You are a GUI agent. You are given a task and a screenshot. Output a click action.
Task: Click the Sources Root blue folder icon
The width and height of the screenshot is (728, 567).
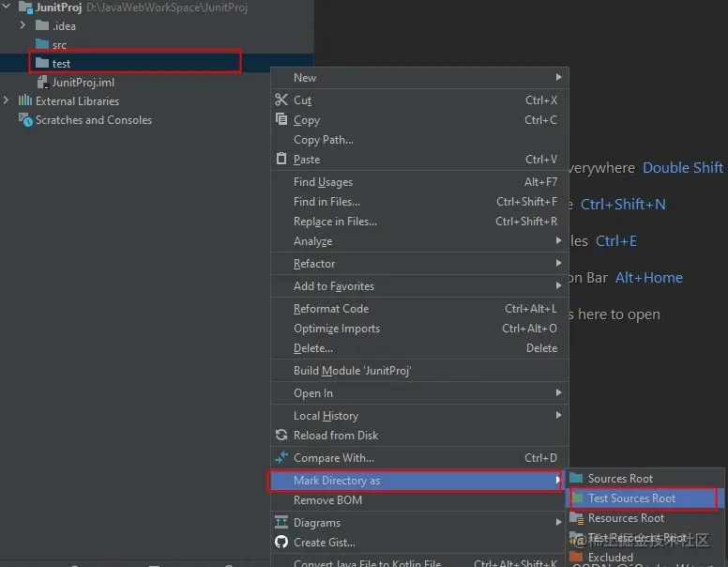click(x=576, y=478)
